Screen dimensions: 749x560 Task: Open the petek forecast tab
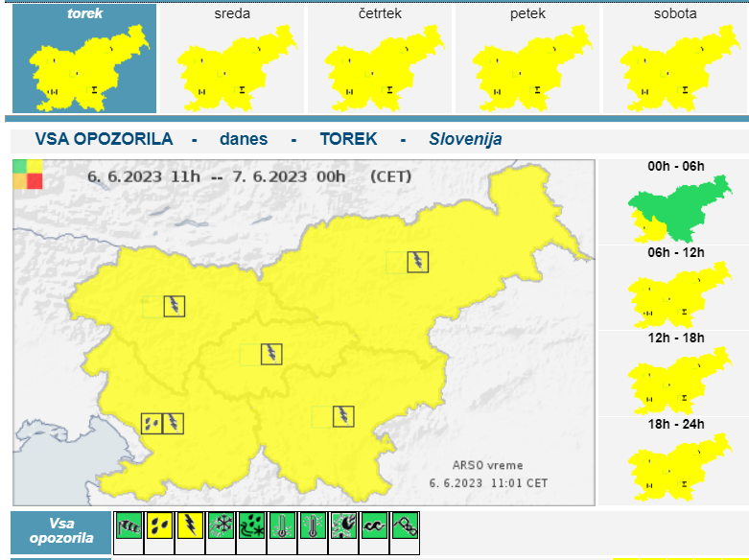click(x=527, y=59)
